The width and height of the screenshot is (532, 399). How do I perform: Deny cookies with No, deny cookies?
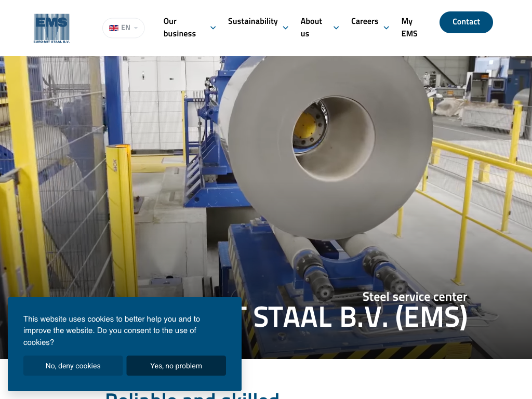click(73, 366)
